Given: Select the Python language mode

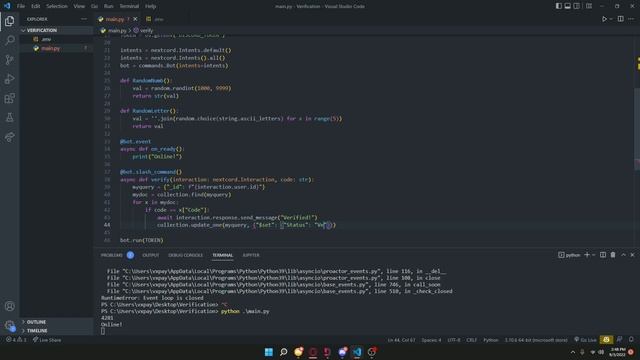Looking at the screenshot, I should coord(491,340).
